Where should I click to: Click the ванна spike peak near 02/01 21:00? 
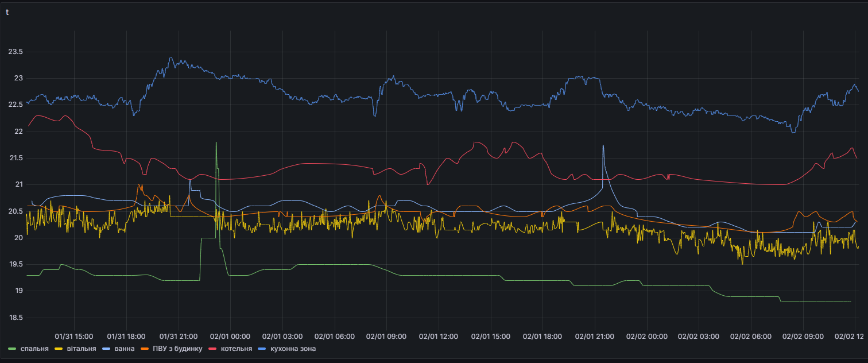pos(603,145)
